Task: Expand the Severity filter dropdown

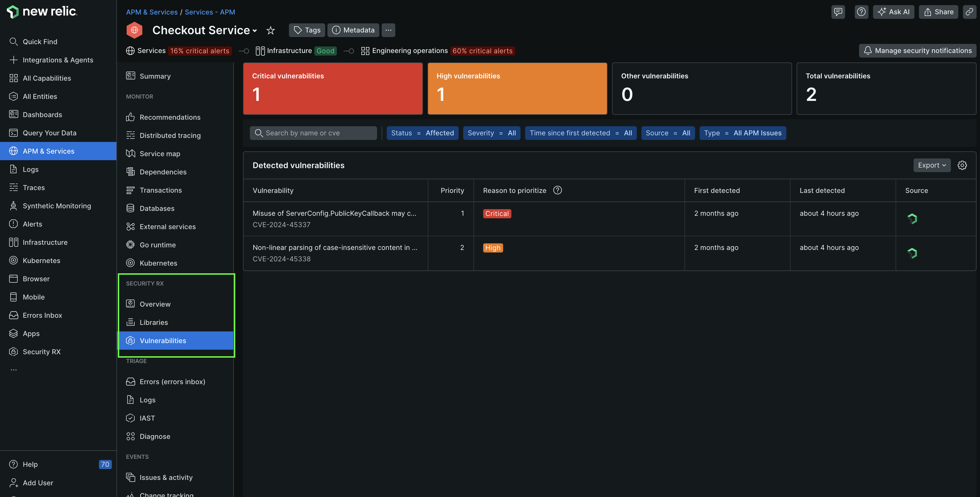Action: click(491, 133)
